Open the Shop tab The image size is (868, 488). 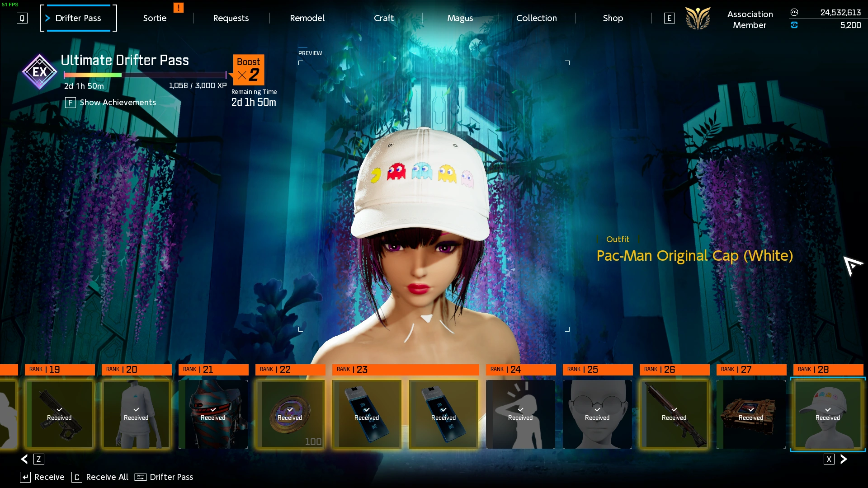pos(613,18)
